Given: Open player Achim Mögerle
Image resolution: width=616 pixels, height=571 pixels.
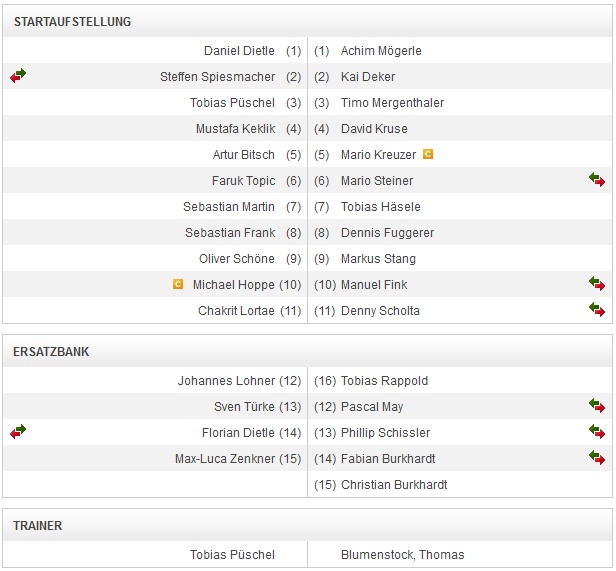Looking at the screenshot, I should 381,51.
